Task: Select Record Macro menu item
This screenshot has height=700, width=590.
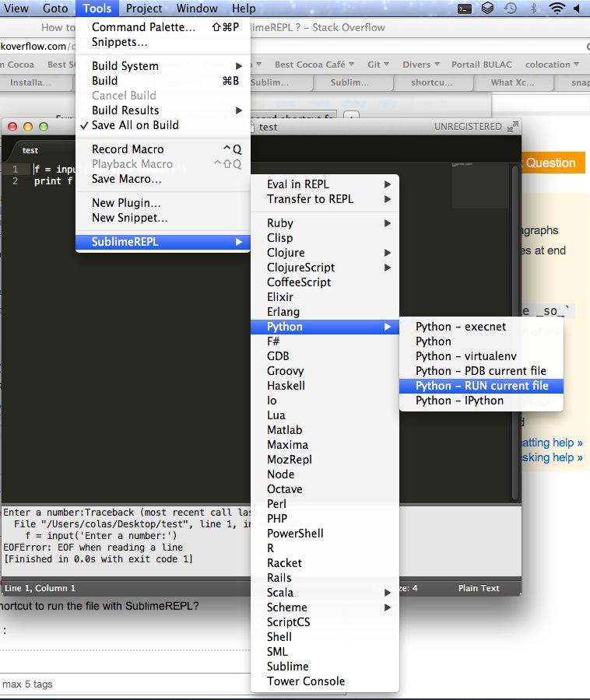Action: (163, 149)
